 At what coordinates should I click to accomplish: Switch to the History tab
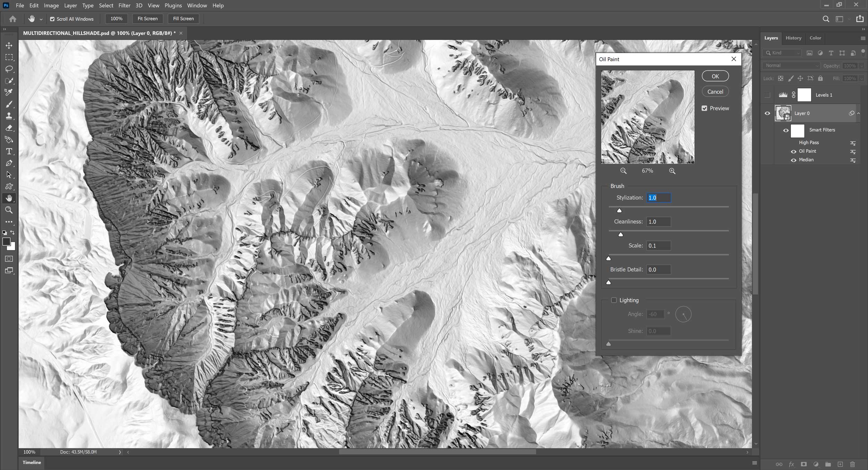pyautogui.click(x=793, y=38)
